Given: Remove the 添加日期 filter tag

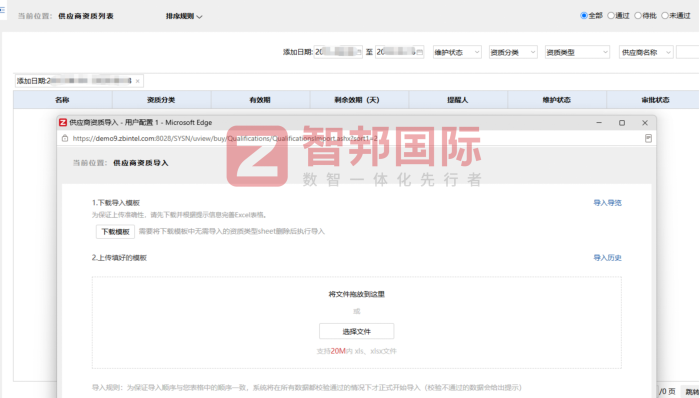Looking at the screenshot, I should coord(138,81).
